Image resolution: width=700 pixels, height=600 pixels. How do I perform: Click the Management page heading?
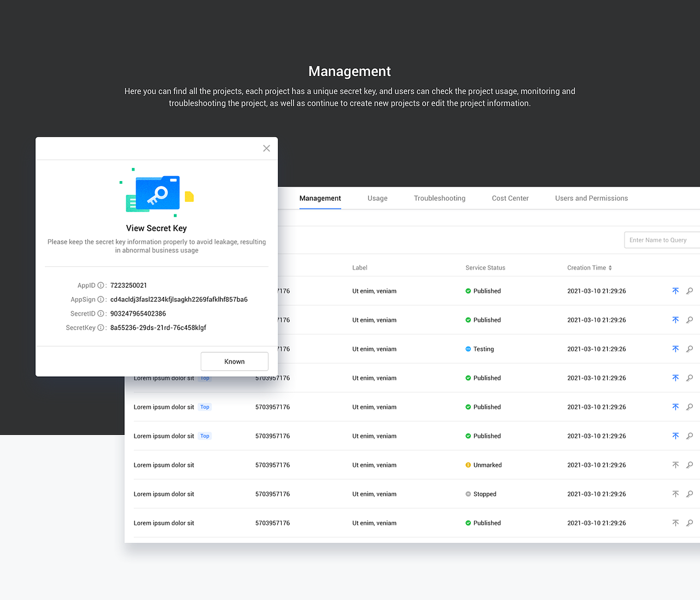[349, 72]
